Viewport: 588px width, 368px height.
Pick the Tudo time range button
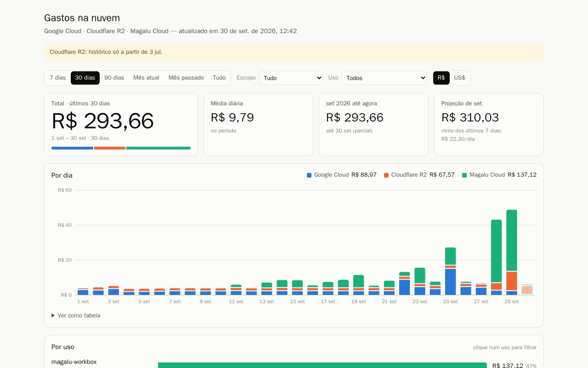[219, 78]
